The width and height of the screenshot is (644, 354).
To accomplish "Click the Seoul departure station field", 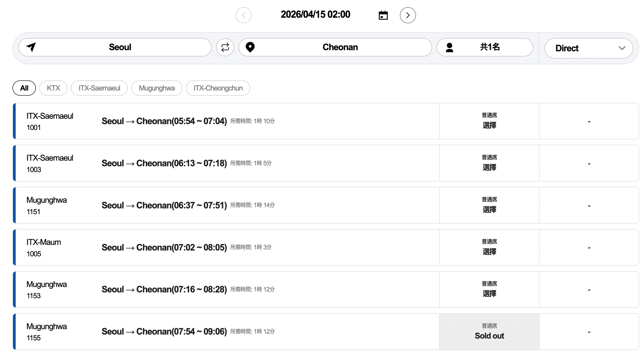I will [120, 47].
